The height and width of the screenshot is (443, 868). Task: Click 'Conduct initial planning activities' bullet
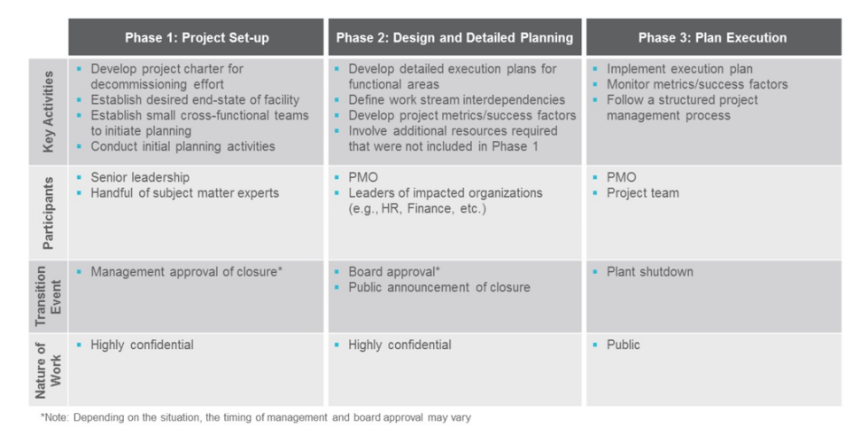coord(182,146)
